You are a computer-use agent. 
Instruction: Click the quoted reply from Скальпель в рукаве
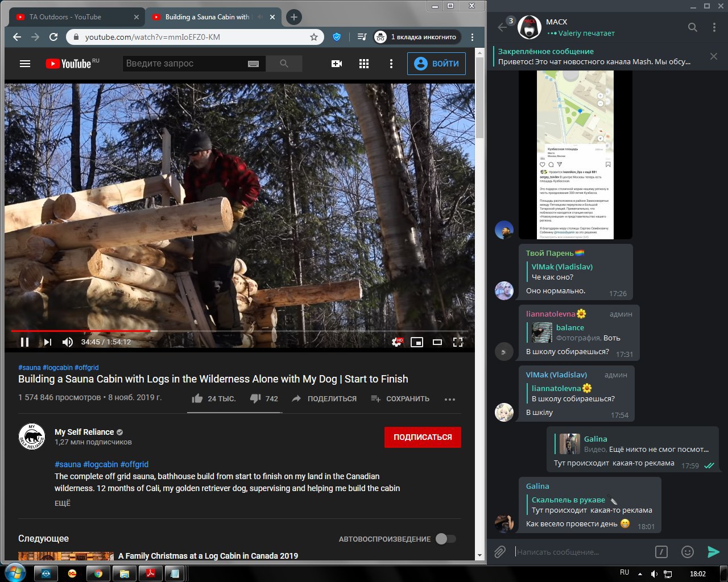(x=590, y=505)
